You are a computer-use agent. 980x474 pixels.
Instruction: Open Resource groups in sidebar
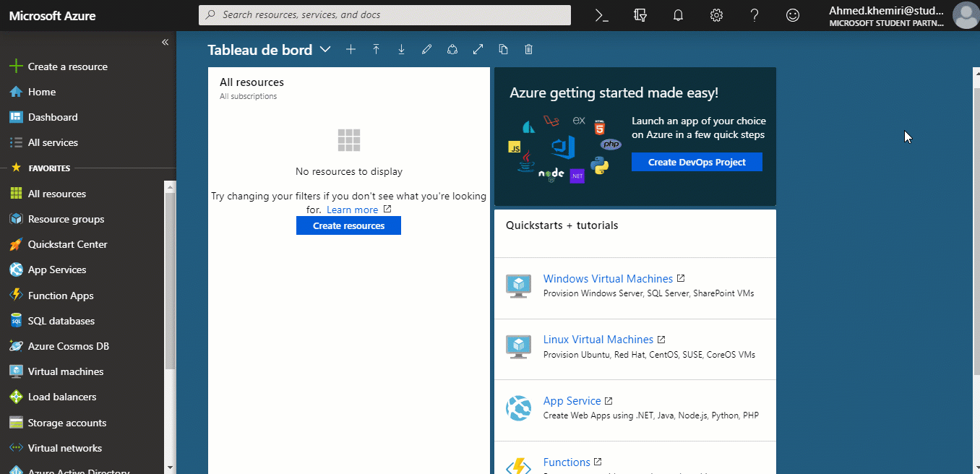click(66, 219)
